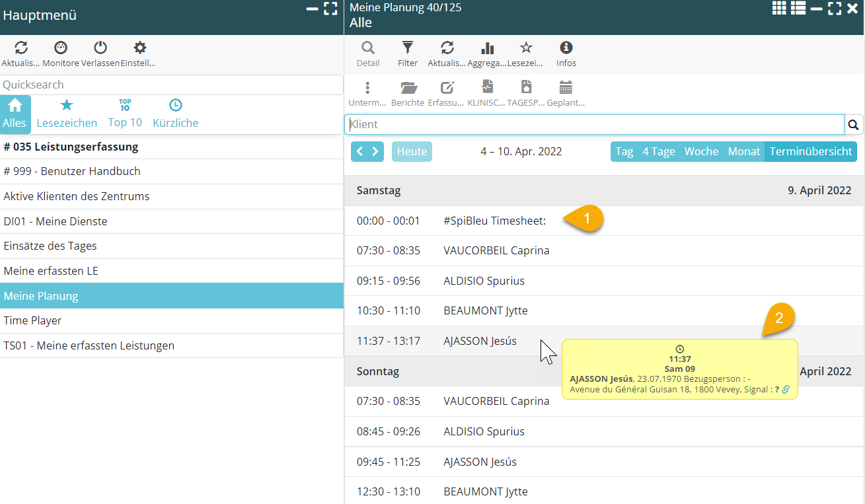Open the Kürzliche tab

(x=175, y=114)
